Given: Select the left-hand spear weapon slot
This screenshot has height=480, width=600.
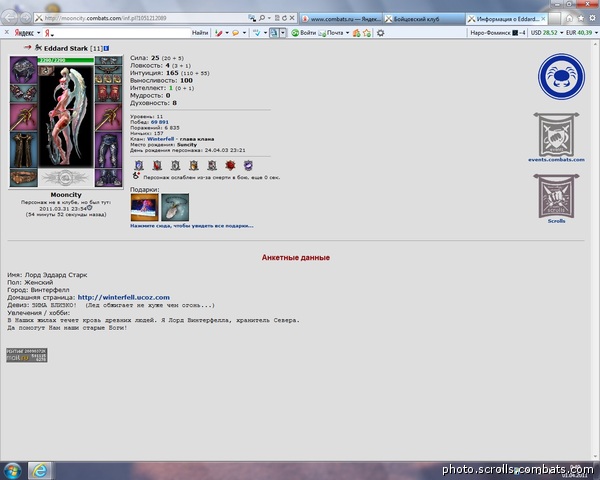Looking at the screenshot, I should [23, 118].
